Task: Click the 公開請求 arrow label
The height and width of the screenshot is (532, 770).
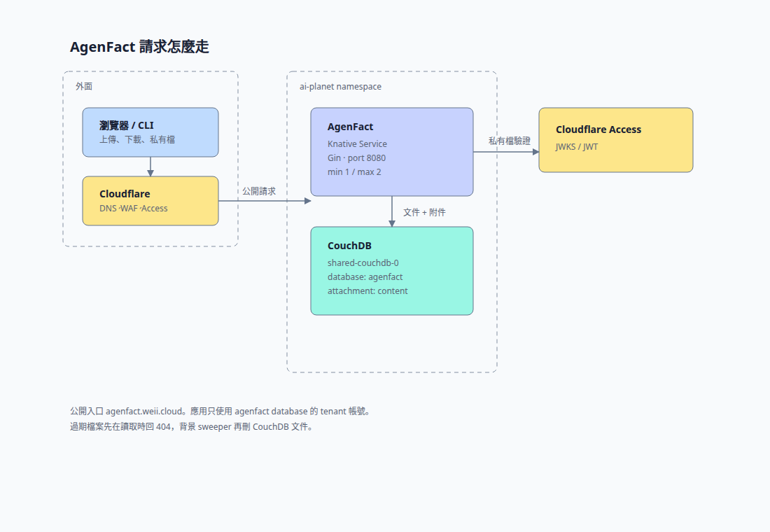Action: click(x=259, y=191)
